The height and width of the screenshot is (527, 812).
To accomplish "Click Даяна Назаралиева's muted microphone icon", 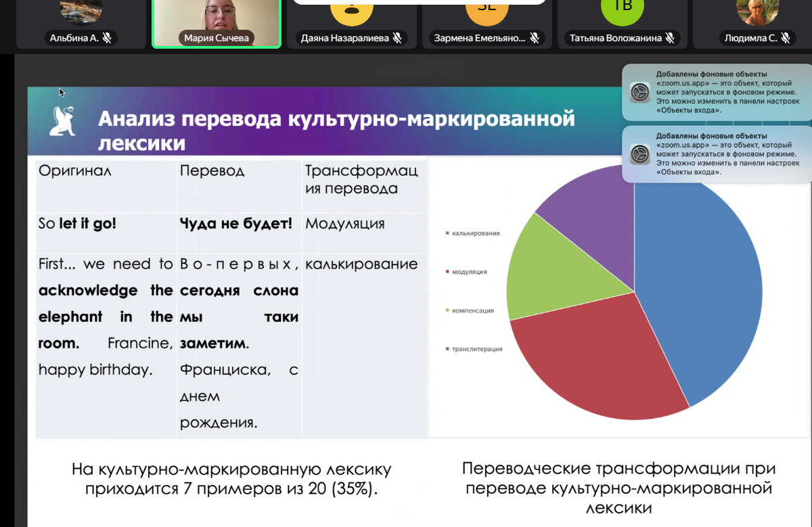I will [x=398, y=39].
